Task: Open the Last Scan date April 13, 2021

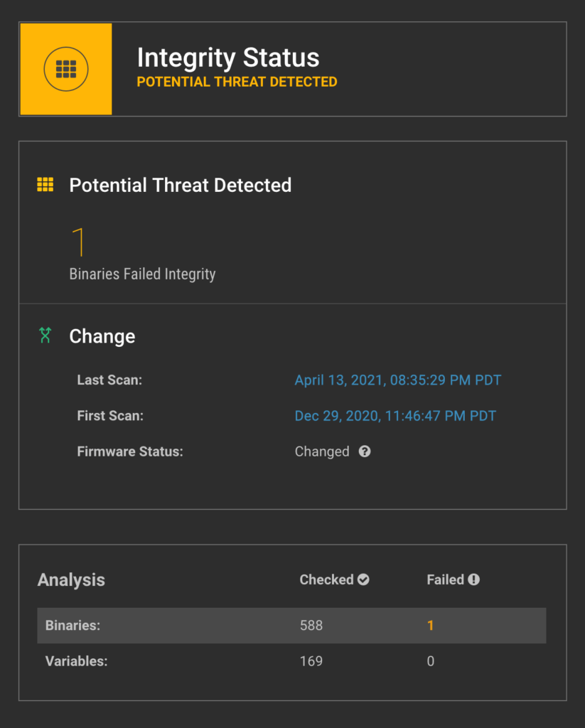Action: (x=398, y=380)
